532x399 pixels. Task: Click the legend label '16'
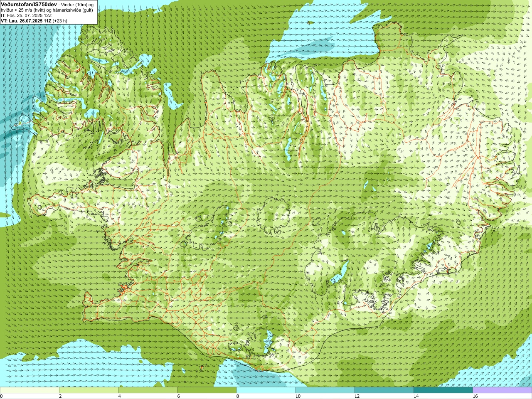475,396
